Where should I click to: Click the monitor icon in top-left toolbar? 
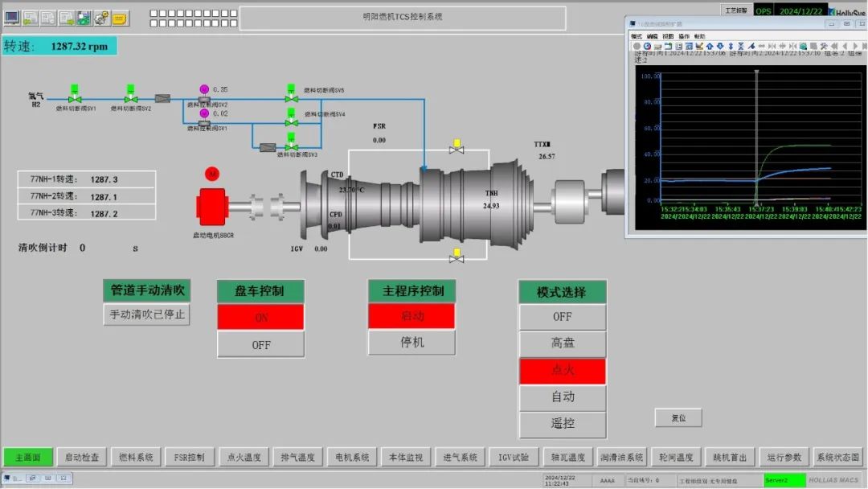click(12, 17)
